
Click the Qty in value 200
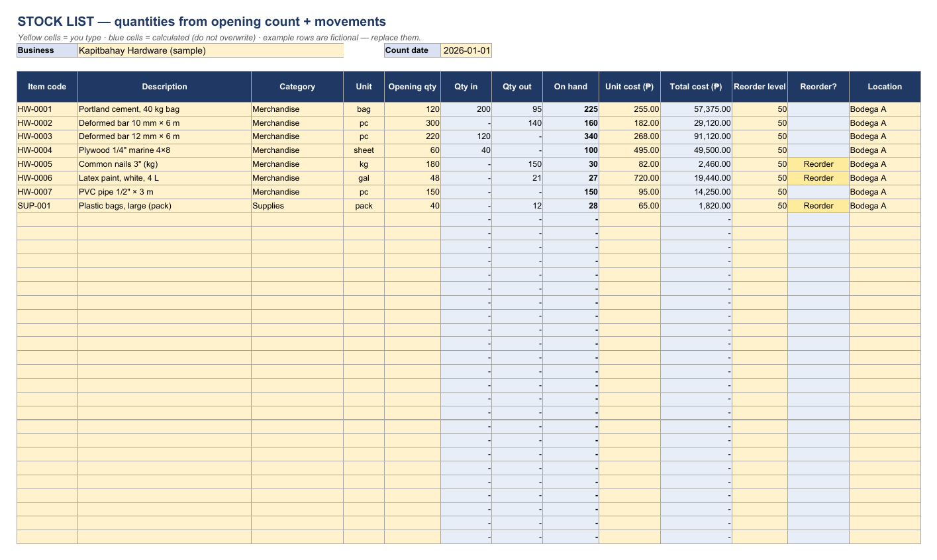[x=466, y=109]
